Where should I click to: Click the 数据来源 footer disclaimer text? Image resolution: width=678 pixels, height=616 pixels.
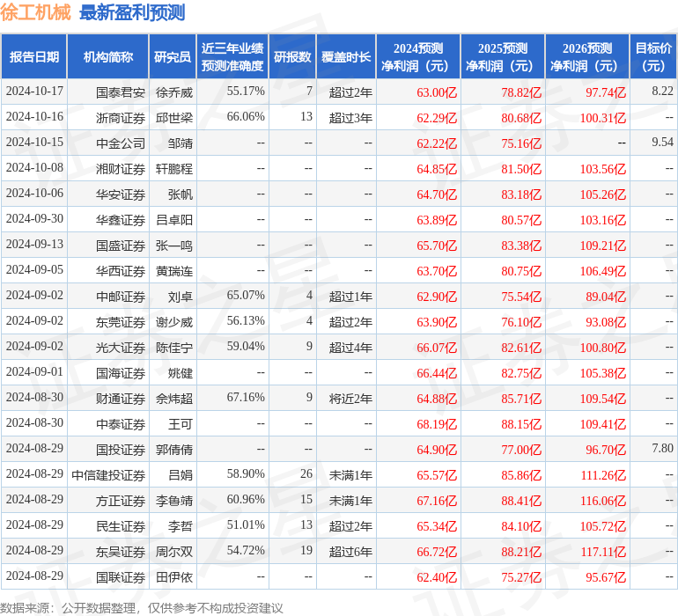142,608
